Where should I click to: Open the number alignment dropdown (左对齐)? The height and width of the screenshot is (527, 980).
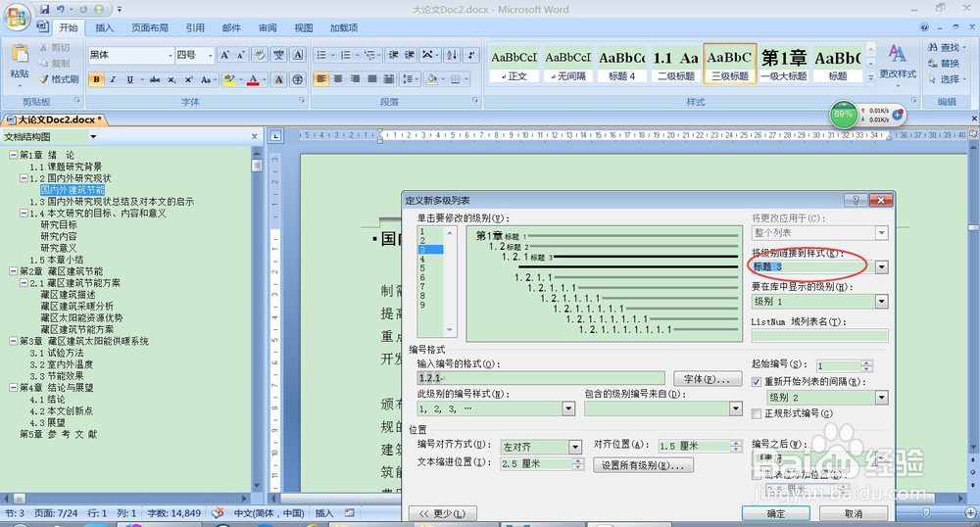[x=575, y=447]
